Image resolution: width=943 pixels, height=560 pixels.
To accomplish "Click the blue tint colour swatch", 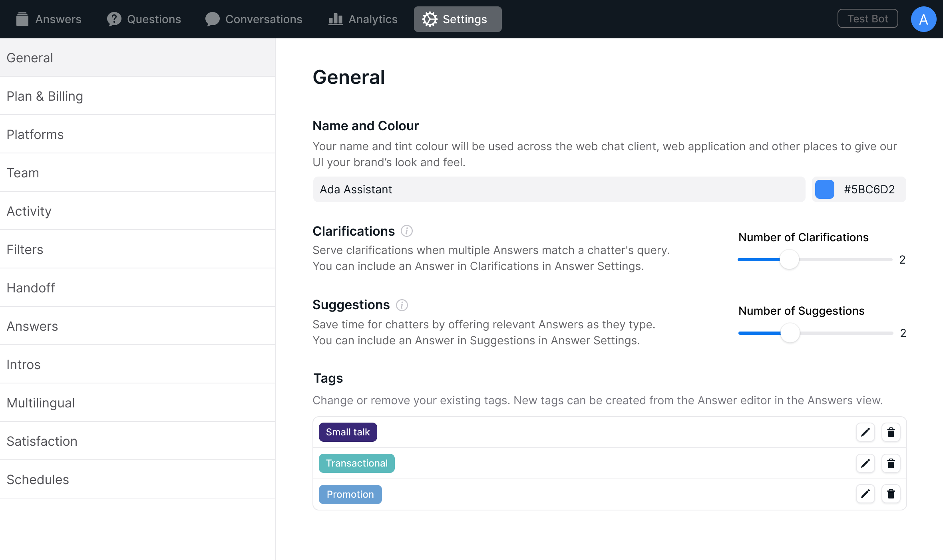I will tap(825, 189).
